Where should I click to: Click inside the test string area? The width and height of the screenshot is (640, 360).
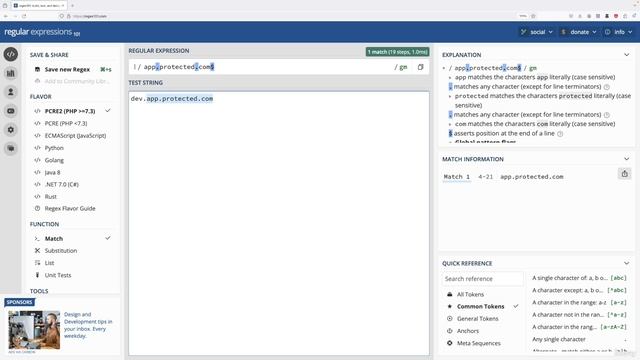coord(279,223)
